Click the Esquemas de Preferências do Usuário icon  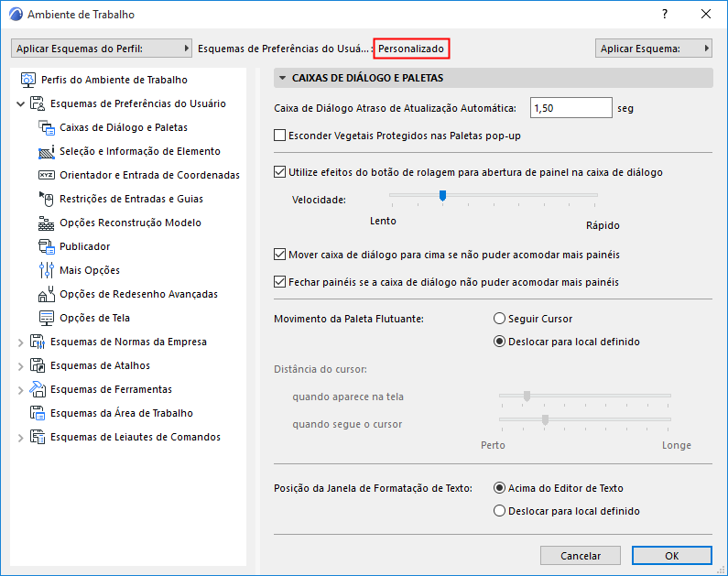[x=38, y=103]
